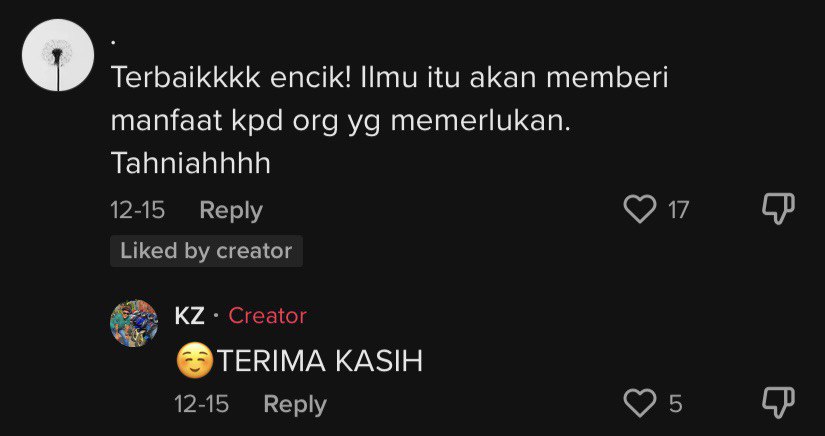
Task: Select the Terbaikkkk encik comment text
Action: (389, 121)
